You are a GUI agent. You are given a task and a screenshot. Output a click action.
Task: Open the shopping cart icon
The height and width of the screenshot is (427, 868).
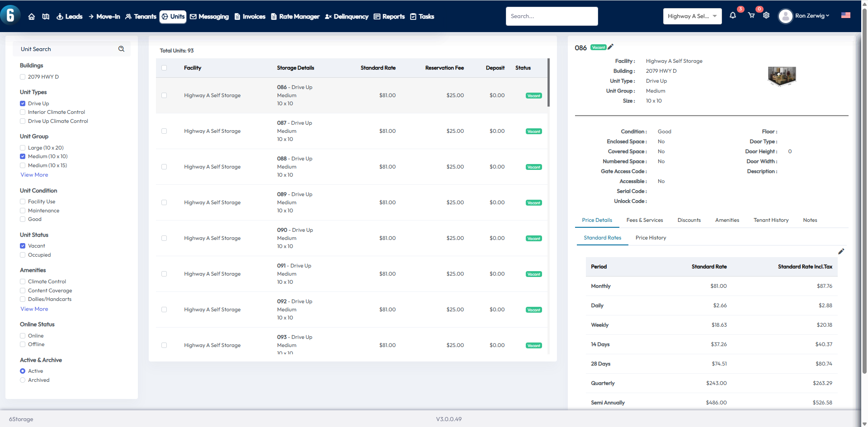751,16
